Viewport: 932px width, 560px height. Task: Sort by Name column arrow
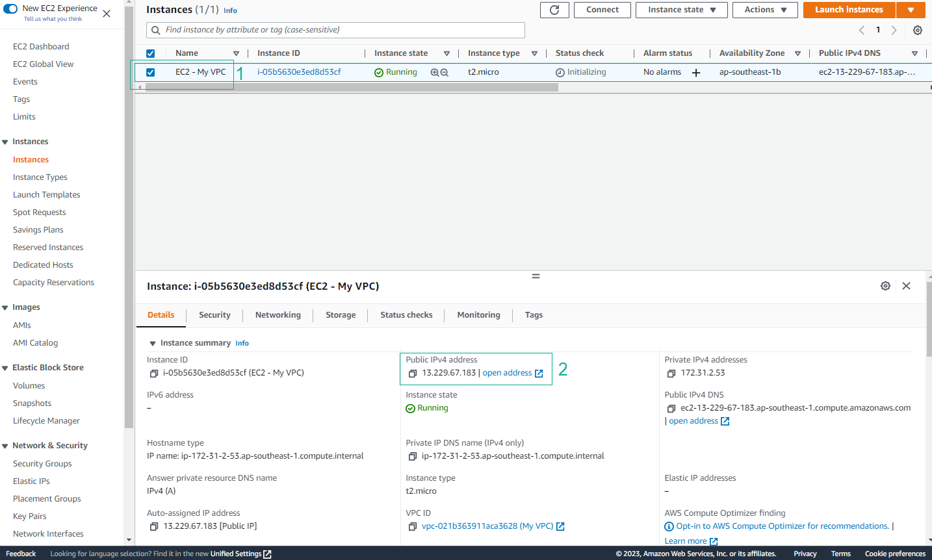(237, 54)
